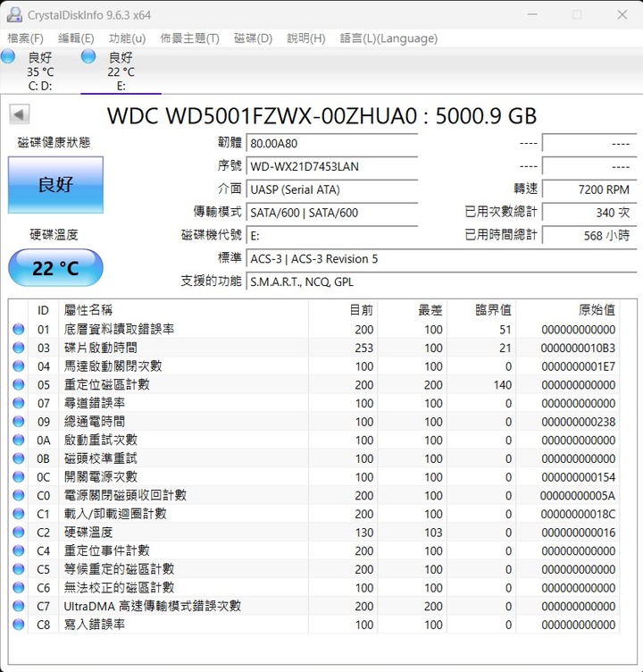Click status orb for attribute C2 temperature row
The image size is (643, 672).
pos(19,533)
